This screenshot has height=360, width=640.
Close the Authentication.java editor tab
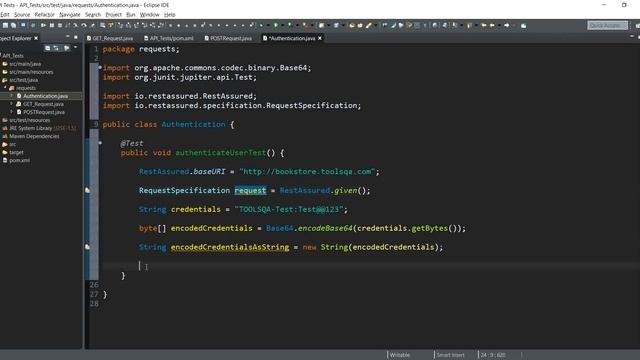(320, 38)
